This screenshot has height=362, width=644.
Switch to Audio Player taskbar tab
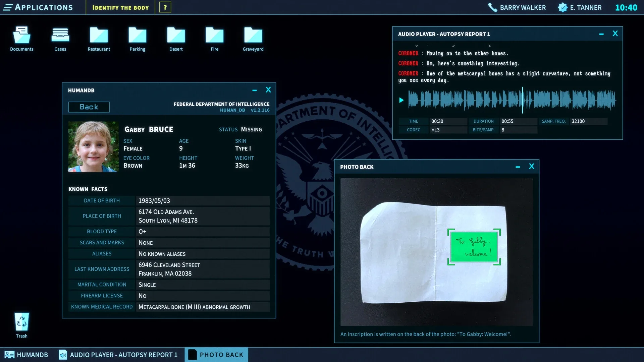pyautogui.click(x=118, y=355)
